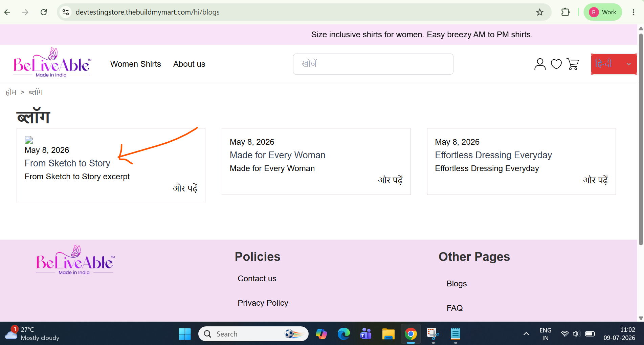This screenshot has height=345, width=644.
Task: Open the From Sketch to Story blog title
Action: (x=67, y=163)
